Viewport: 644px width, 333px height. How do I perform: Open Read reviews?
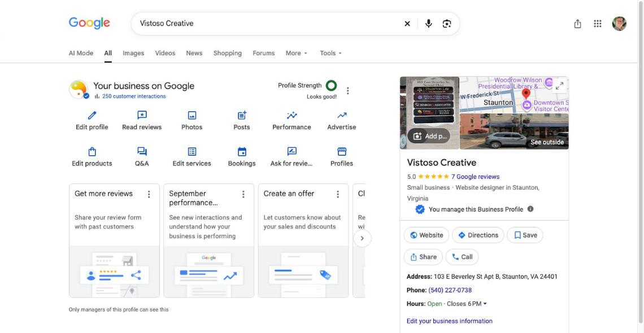(142, 121)
